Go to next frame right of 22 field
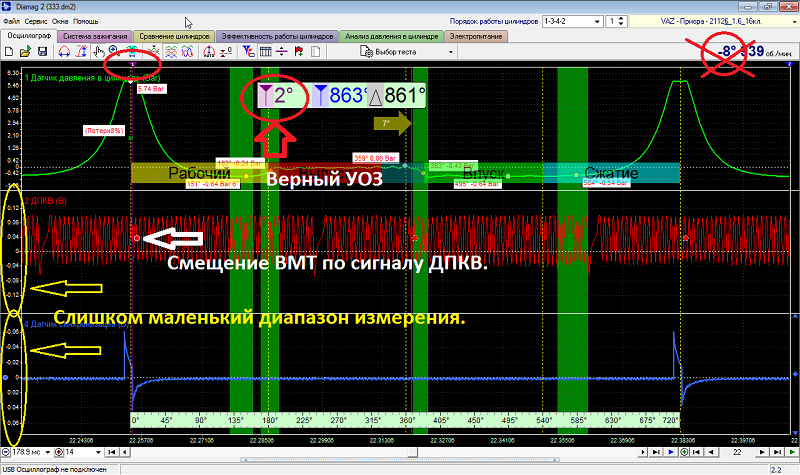This screenshot has height=475, width=800. click(762, 452)
